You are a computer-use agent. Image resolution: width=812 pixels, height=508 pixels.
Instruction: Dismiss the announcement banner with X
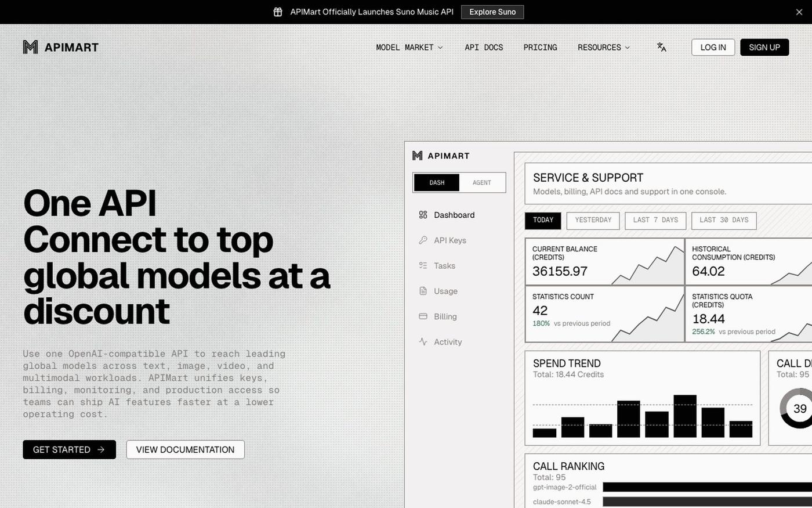[x=799, y=12]
